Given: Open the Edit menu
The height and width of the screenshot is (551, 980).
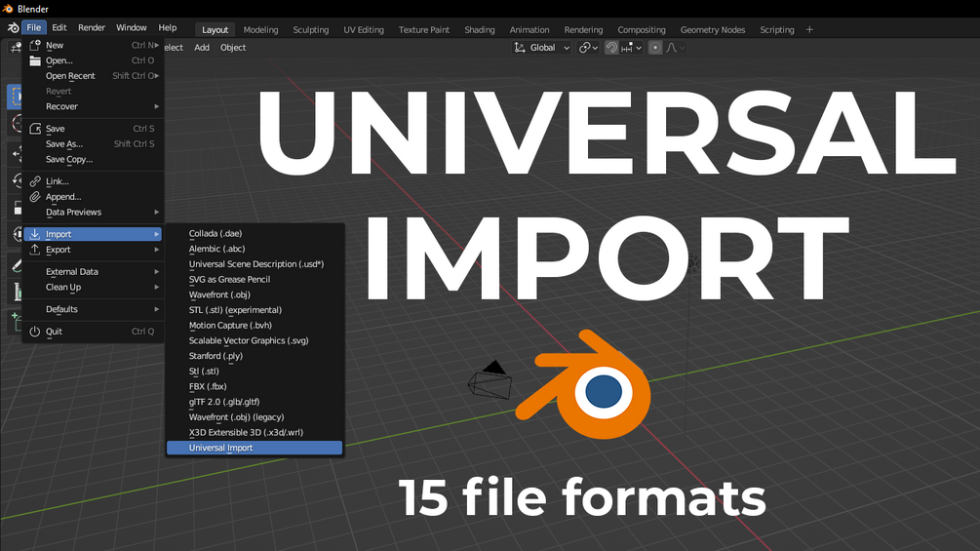Looking at the screenshot, I should pos(59,27).
